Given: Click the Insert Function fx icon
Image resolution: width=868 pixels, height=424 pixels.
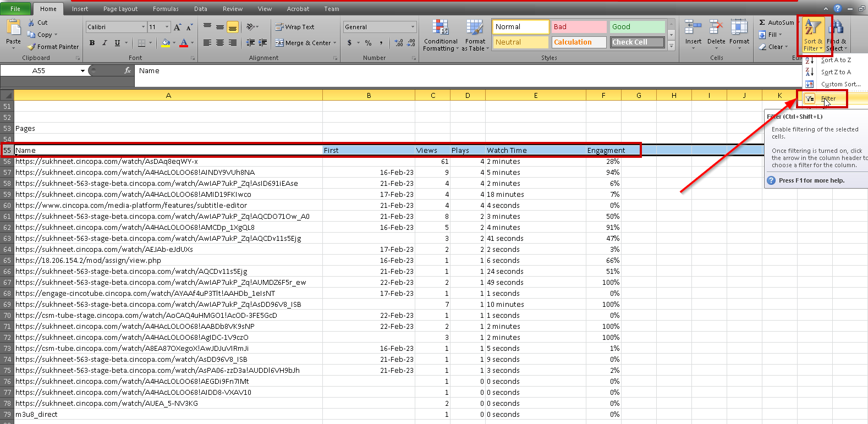Looking at the screenshot, I should [x=128, y=70].
